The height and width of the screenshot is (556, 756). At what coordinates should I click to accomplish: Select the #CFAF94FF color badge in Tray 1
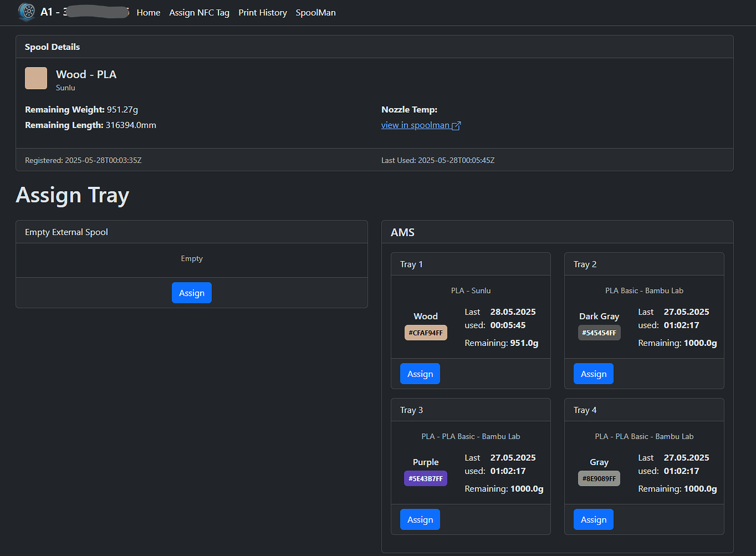(x=425, y=332)
